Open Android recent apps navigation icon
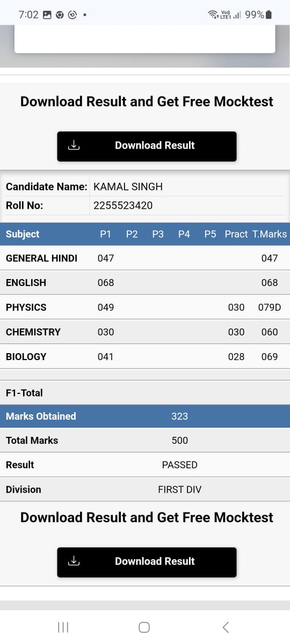This screenshot has width=290, height=644. pyautogui.click(x=63, y=627)
